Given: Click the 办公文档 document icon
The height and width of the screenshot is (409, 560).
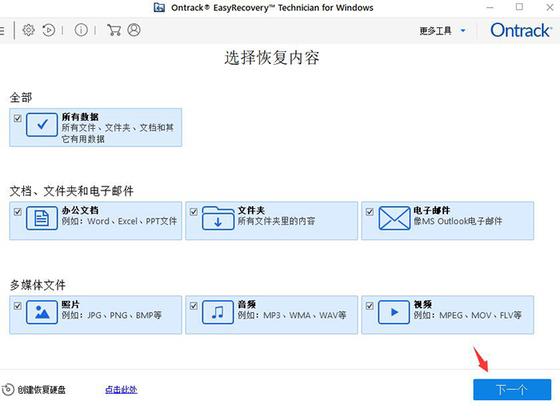Looking at the screenshot, I should (x=42, y=218).
